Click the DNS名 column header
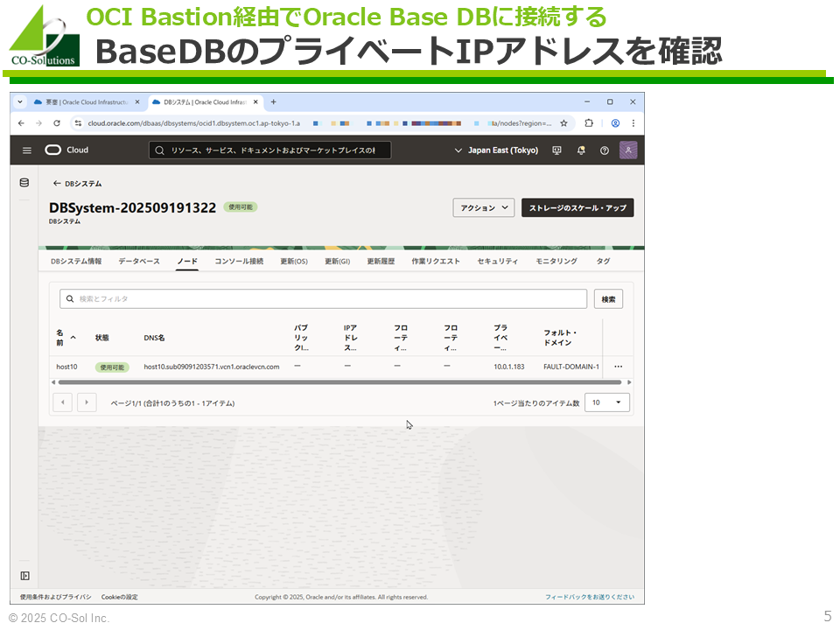 [x=154, y=338]
